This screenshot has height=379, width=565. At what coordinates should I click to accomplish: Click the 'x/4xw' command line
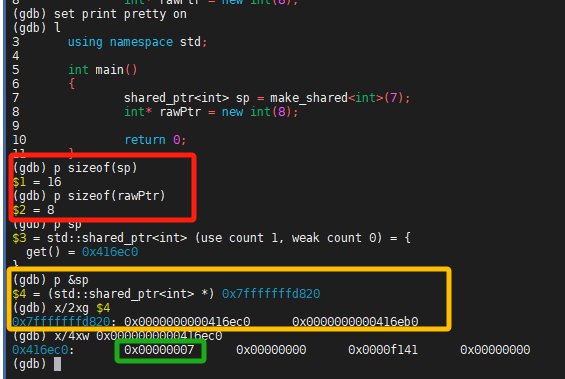pos(117,336)
